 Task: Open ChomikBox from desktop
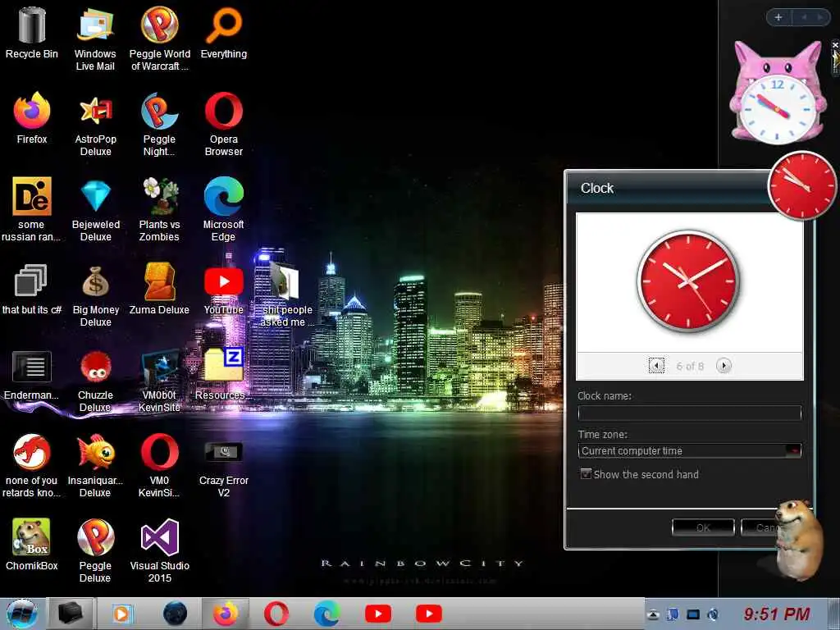pyautogui.click(x=32, y=544)
